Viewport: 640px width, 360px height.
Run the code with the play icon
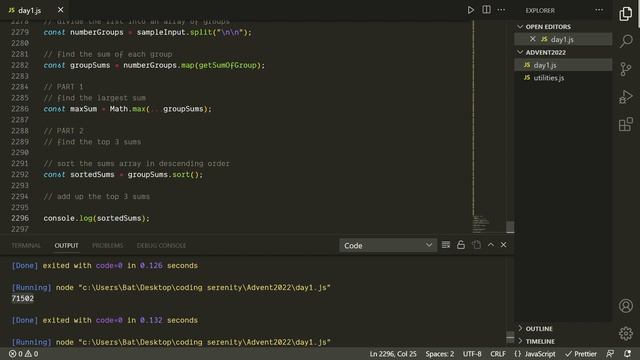pos(471,10)
